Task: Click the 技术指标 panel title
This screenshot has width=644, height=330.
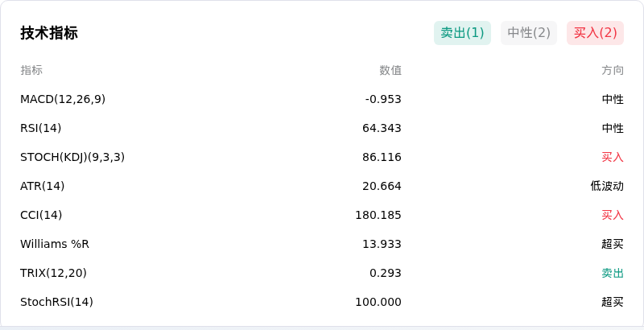Action: click(x=49, y=33)
